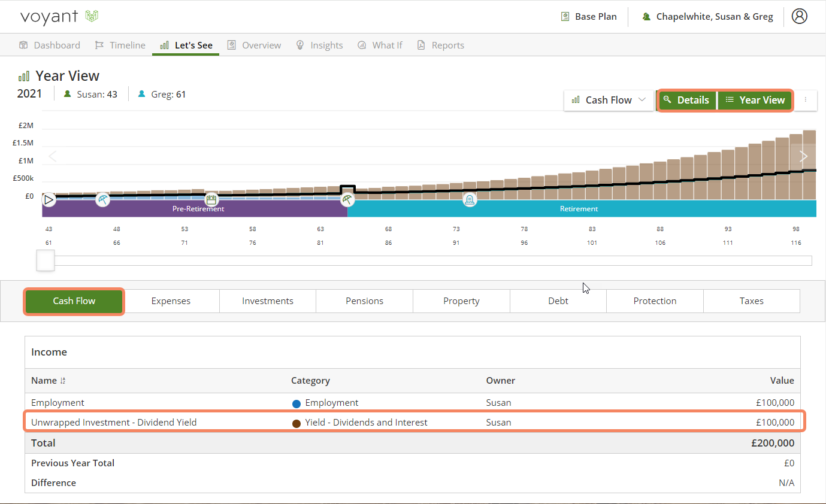Select the Expenses category
Viewport: 826px width, 504px height.
point(171,301)
